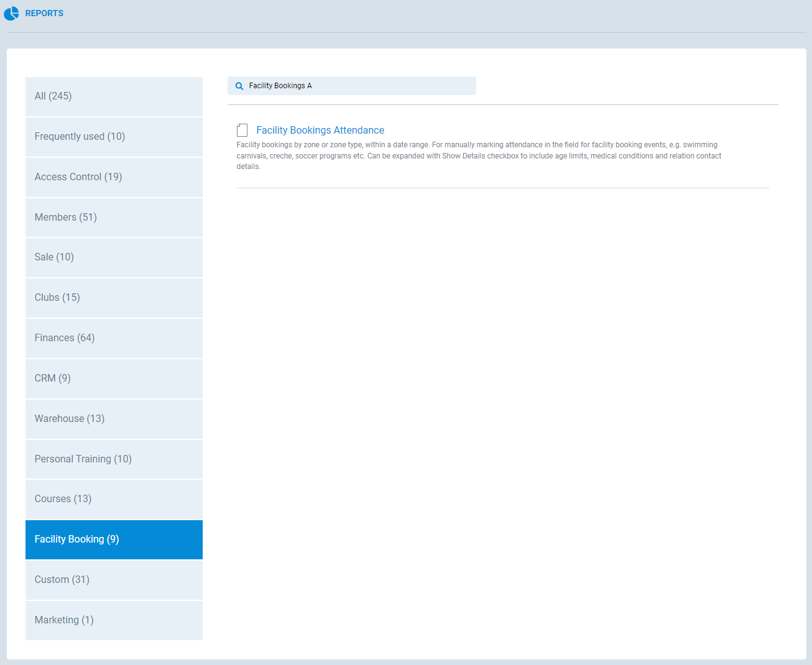The height and width of the screenshot is (665, 812).
Task: Click the document icon beside Facility Bookings Attendance
Action: pyautogui.click(x=242, y=130)
